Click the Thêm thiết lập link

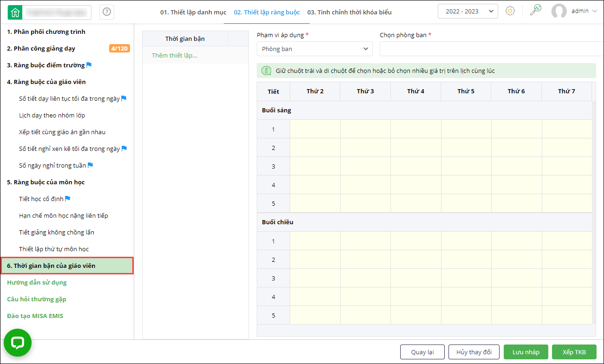(175, 56)
